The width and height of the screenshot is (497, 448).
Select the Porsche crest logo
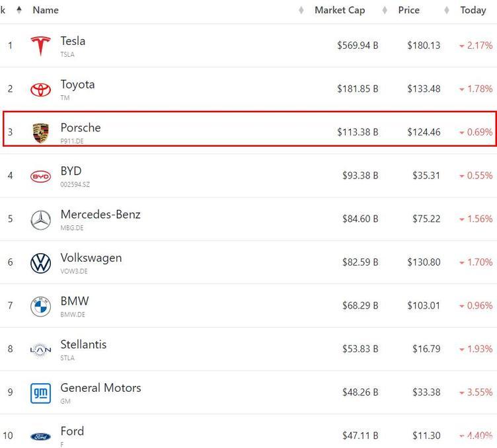[40, 133]
